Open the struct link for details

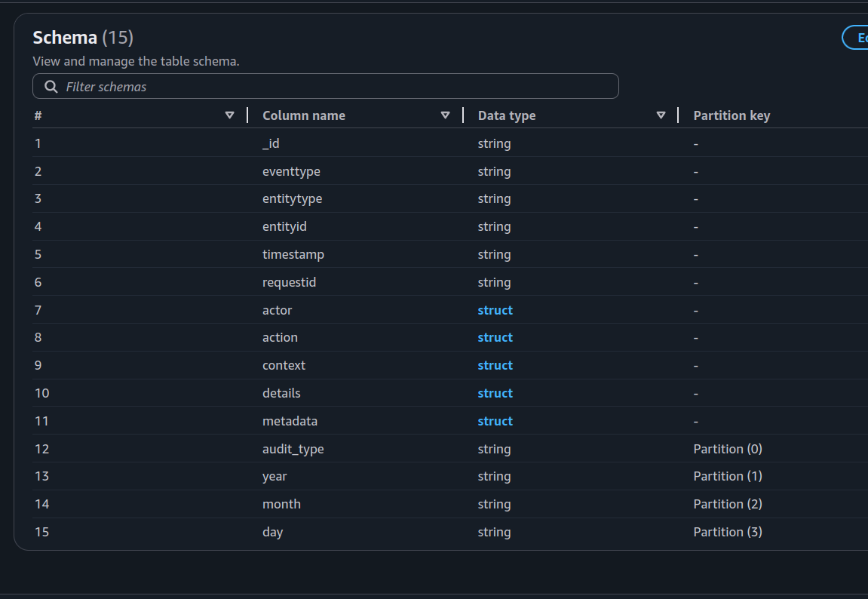[x=495, y=393]
